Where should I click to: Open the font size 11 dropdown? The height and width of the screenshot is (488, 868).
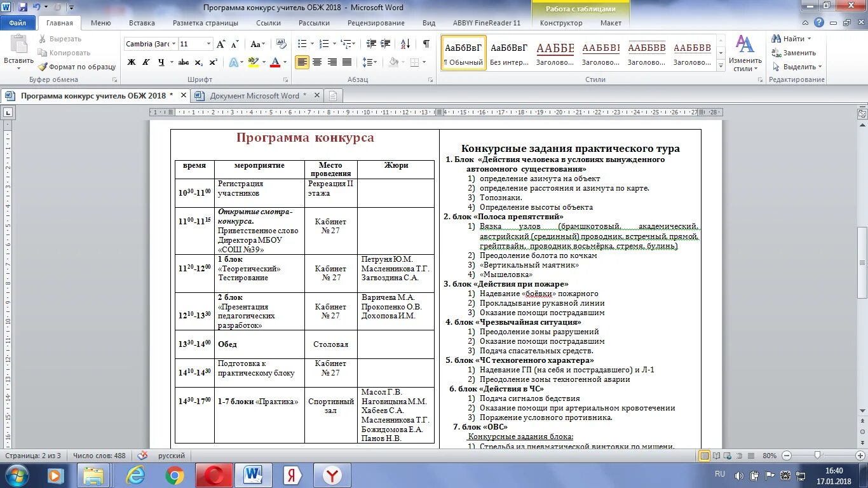tap(208, 44)
